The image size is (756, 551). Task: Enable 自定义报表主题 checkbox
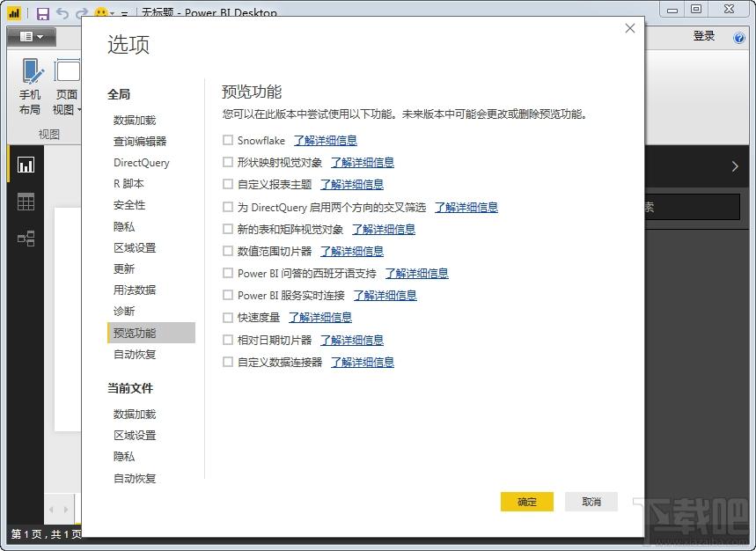(228, 184)
